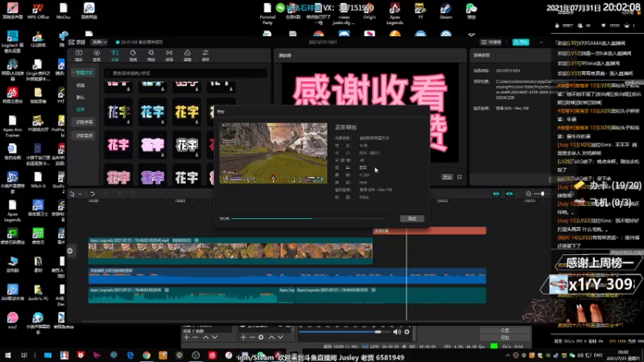The width and height of the screenshot is (644, 362).
Task: Adjust the timeline zoom slider handle
Action: tap(542, 194)
